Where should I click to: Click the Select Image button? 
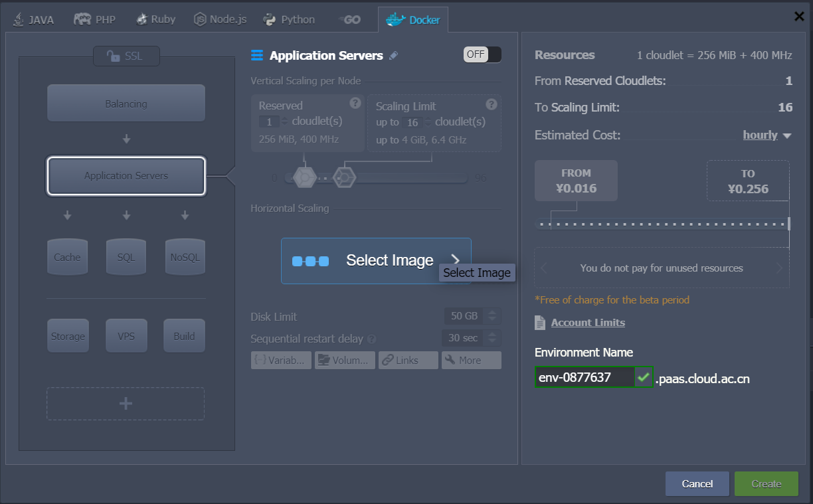point(376,261)
